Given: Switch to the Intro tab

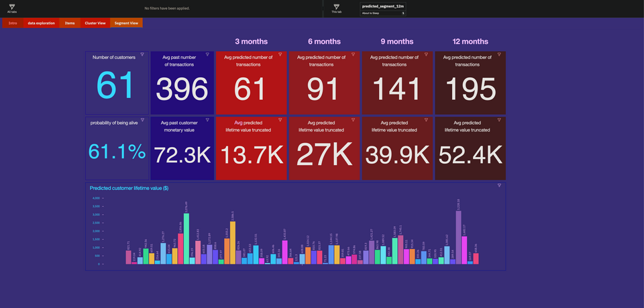Looking at the screenshot, I should click(13, 23).
